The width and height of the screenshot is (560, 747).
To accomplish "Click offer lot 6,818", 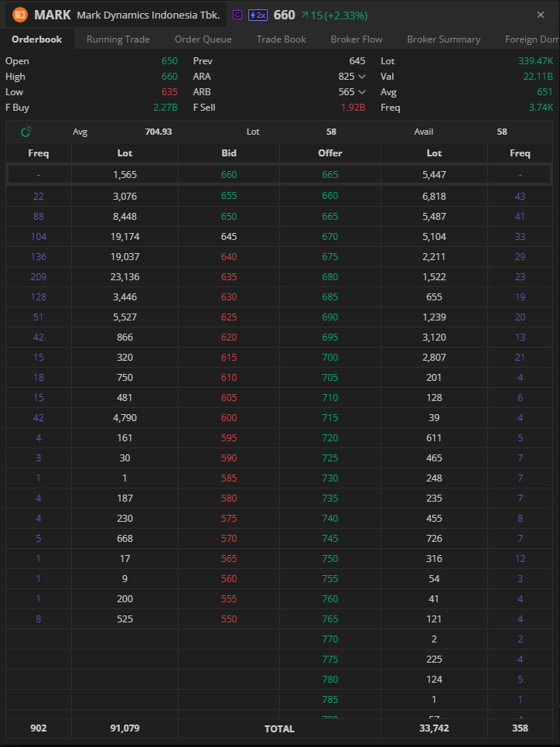I will click(434, 196).
